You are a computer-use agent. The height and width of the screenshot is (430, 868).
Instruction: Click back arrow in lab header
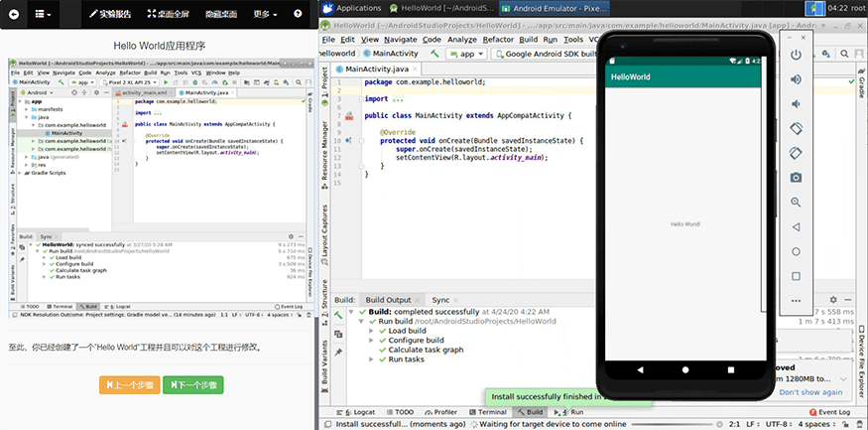[14, 15]
